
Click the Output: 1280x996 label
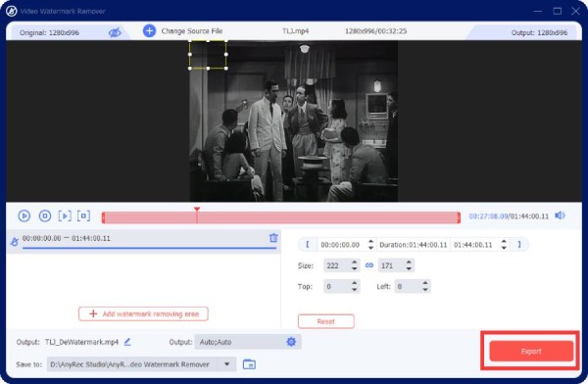539,32
